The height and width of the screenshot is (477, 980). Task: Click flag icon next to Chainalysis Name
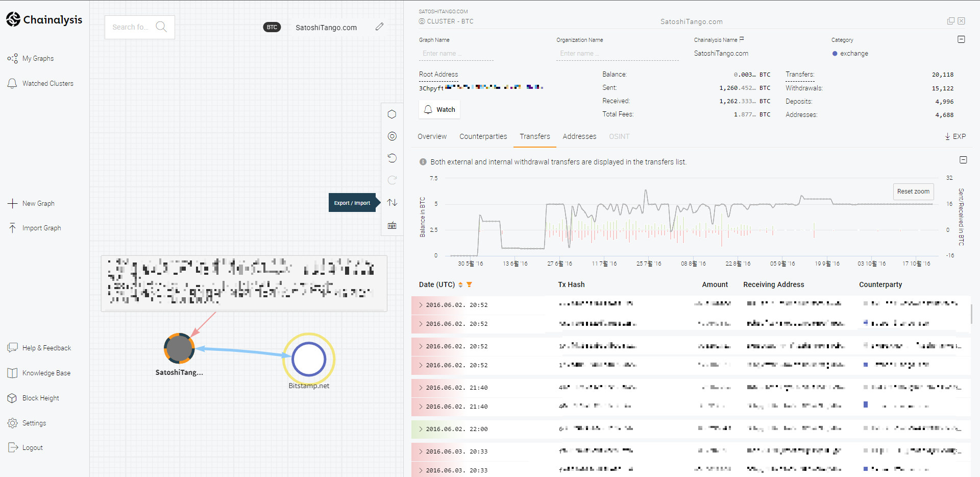click(x=742, y=39)
